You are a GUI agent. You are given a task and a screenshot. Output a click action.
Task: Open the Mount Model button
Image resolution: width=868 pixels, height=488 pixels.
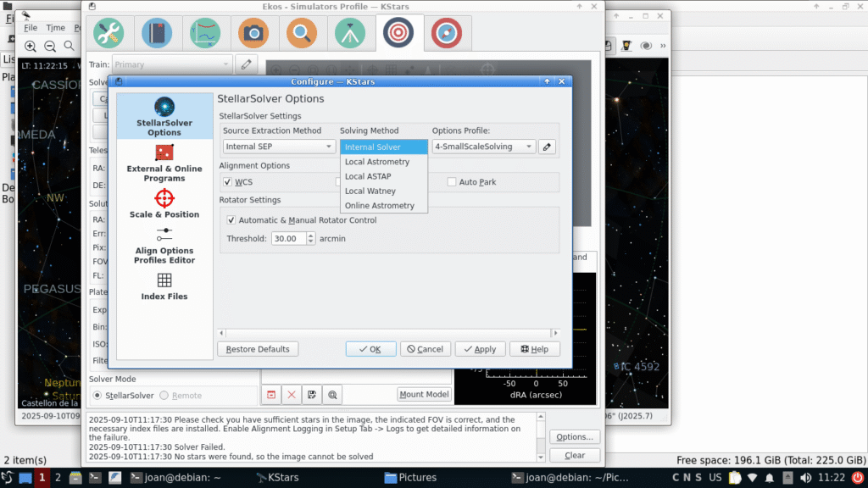tap(424, 395)
